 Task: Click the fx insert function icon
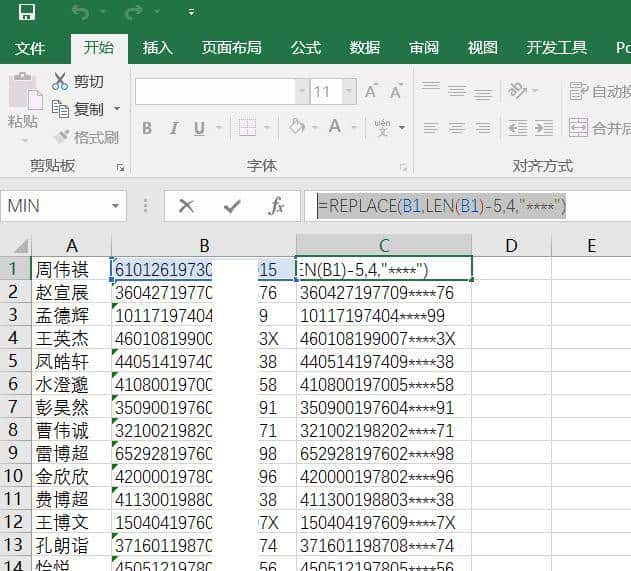point(277,206)
